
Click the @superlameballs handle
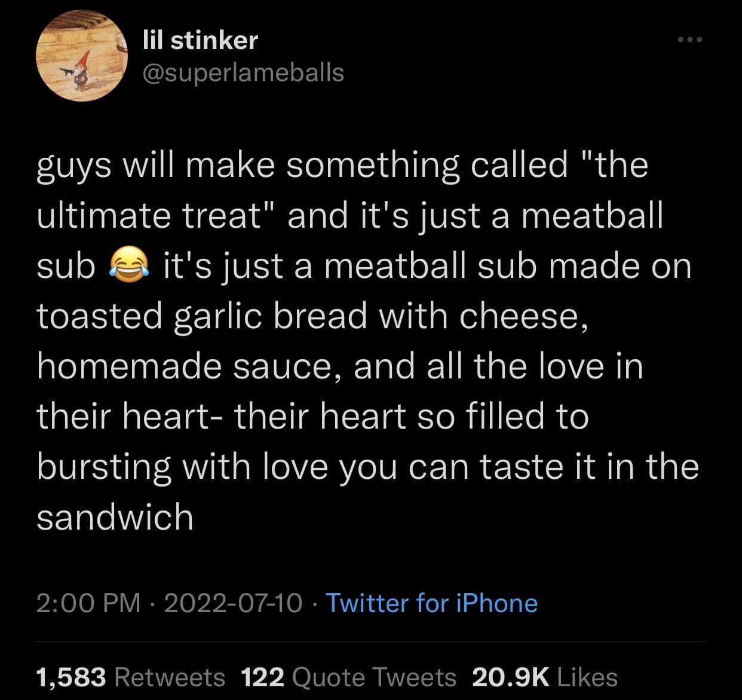tap(244, 72)
